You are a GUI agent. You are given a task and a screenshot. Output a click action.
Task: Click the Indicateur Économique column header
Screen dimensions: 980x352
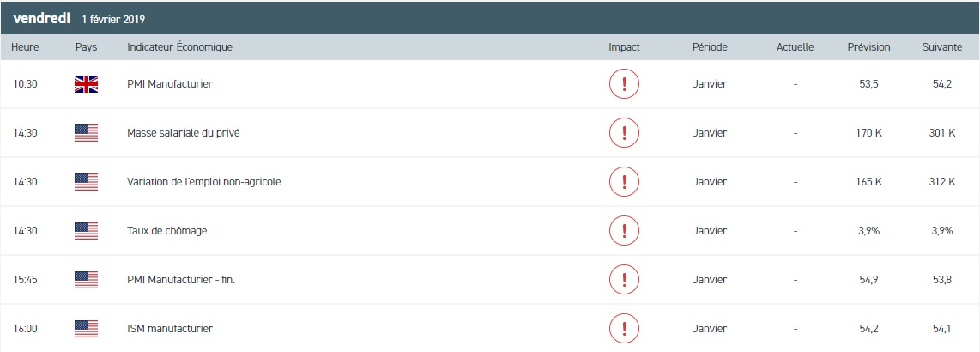pyautogui.click(x=179, y=47)
